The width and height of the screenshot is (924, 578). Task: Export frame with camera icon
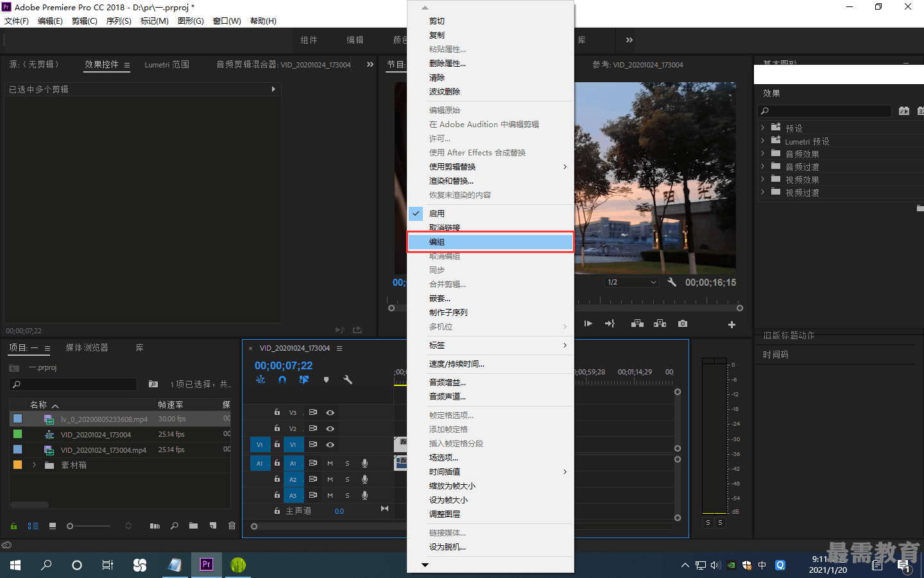click(683, 324)
